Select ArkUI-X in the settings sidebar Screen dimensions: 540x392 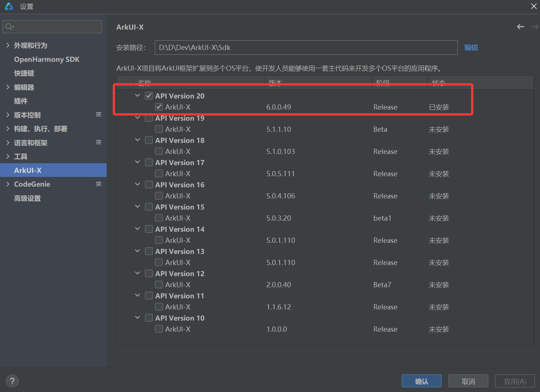pyautogui.click(x=53, y=170)
